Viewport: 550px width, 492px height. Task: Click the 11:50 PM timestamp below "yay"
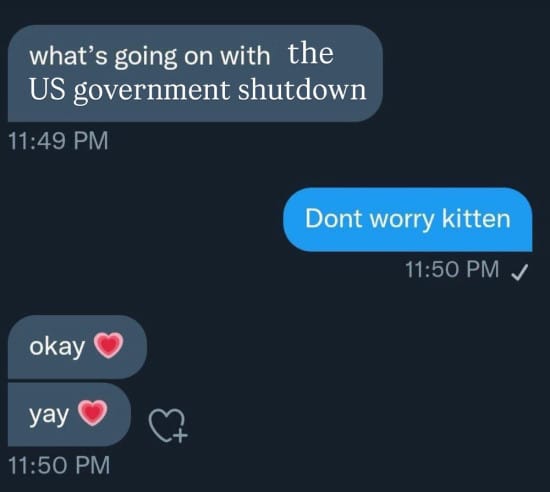coord(59,465)
